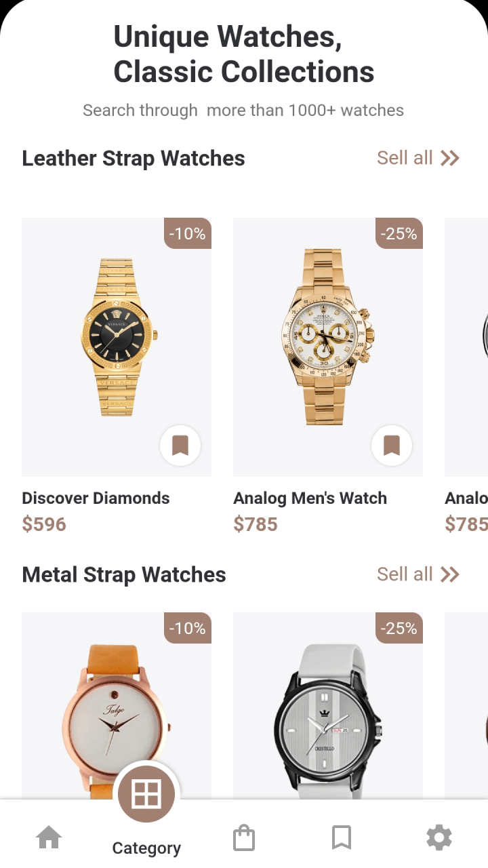Viewport: 488px width, 868px height.
Task: Select the Category tab label
Action: tap(146, 848)
